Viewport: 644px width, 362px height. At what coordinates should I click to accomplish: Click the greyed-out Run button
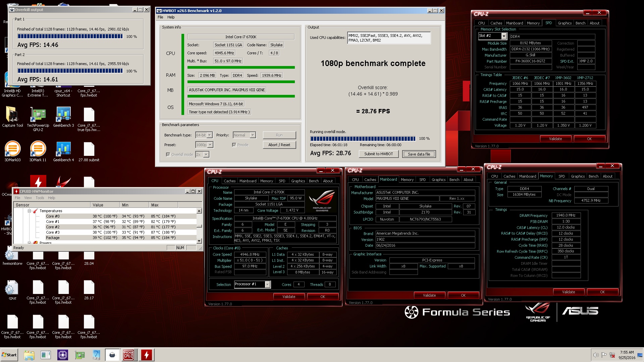point(279,135)
